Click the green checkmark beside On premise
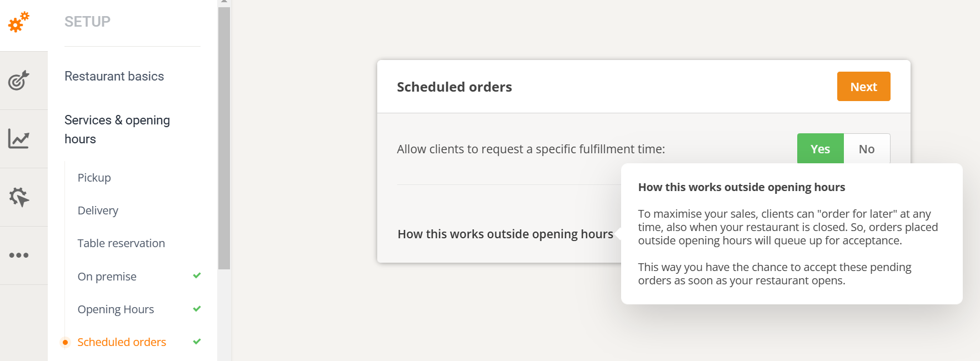980x361 pixels. tap(197, 275)
